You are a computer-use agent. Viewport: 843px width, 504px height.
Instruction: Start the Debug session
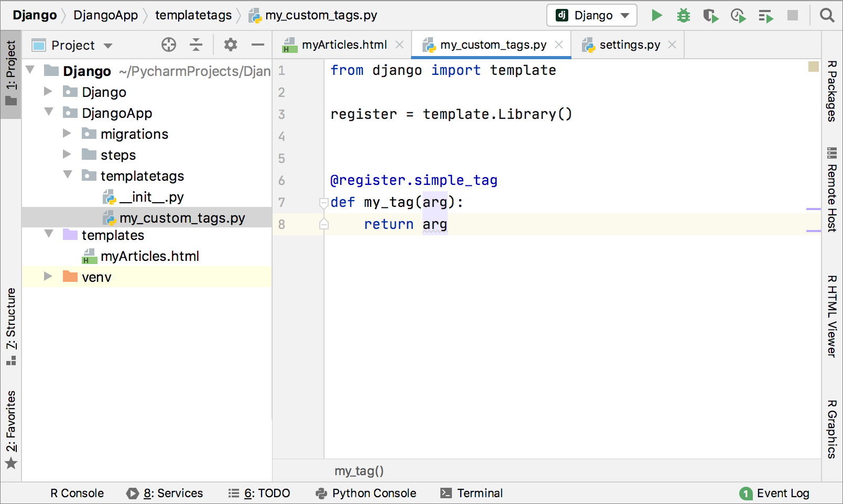pyautogui.click(x=683, y=16)
